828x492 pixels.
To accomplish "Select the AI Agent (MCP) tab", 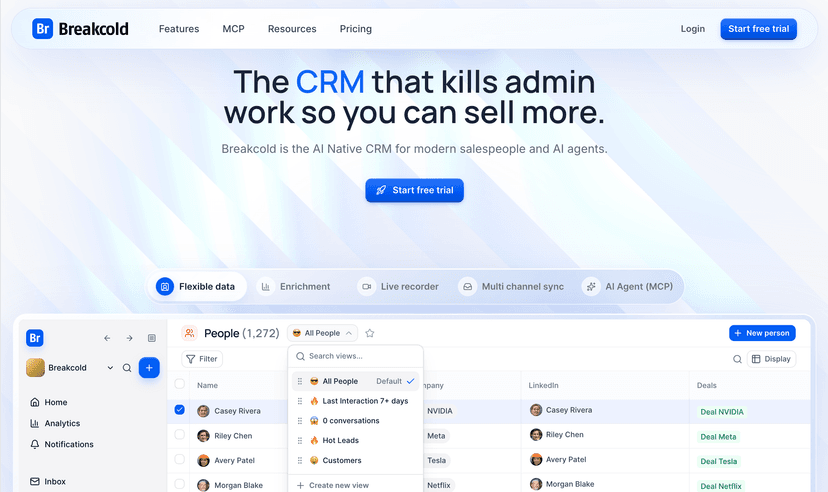I will coord(627,287).
